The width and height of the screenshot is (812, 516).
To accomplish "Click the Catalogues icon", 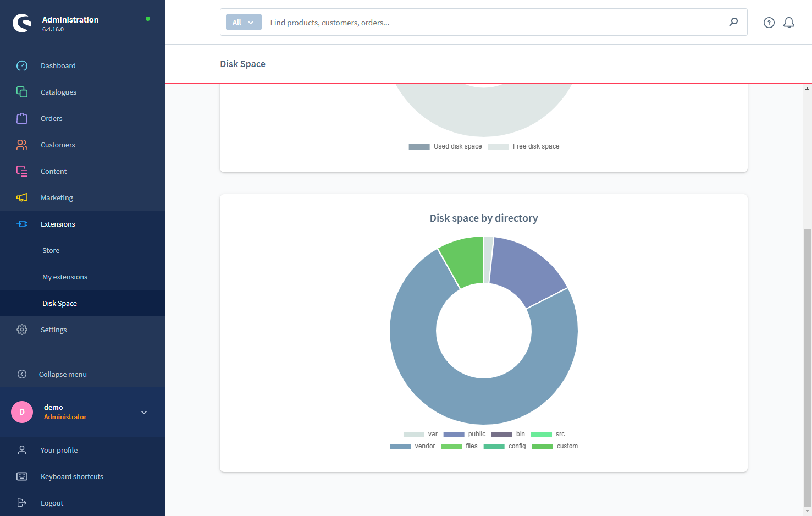I will click(22, 92).
